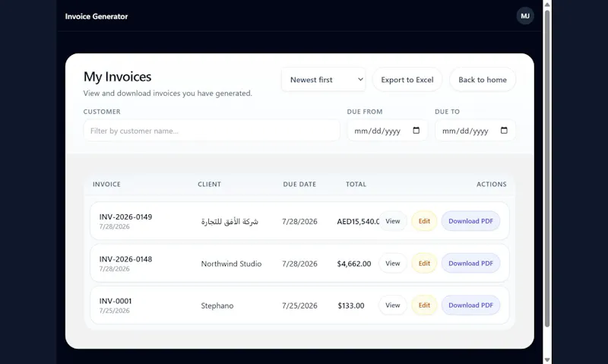The image size is (608, 364).
Task: Click the DUE DATE column header
Action: pos(299,184)
